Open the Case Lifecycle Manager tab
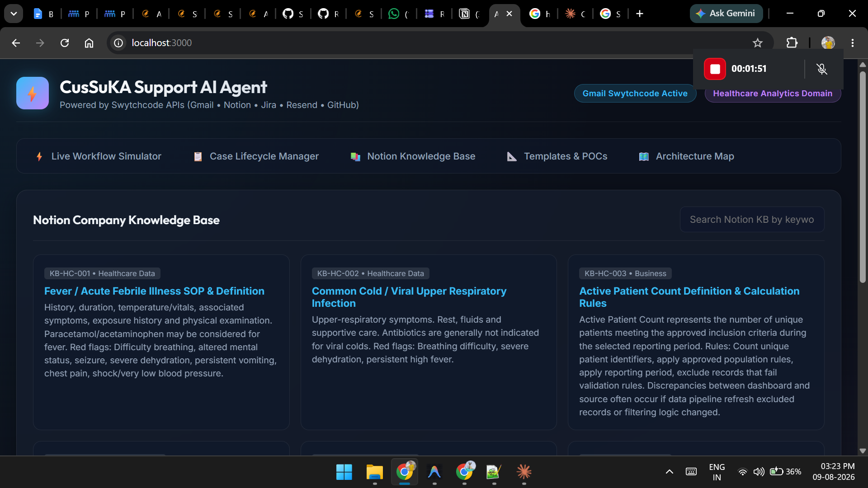This screenshot has width=868, height=488. pos(256,156)
